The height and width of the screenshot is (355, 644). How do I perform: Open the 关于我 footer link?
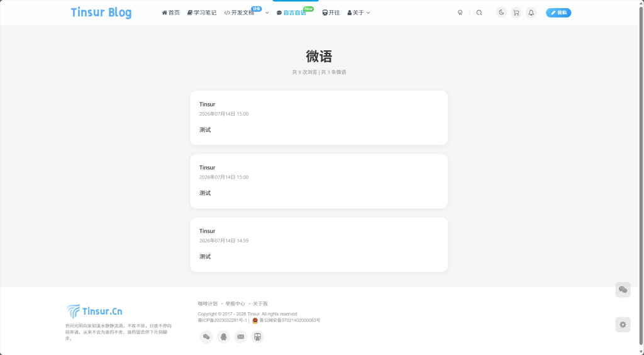coord(260,303)
